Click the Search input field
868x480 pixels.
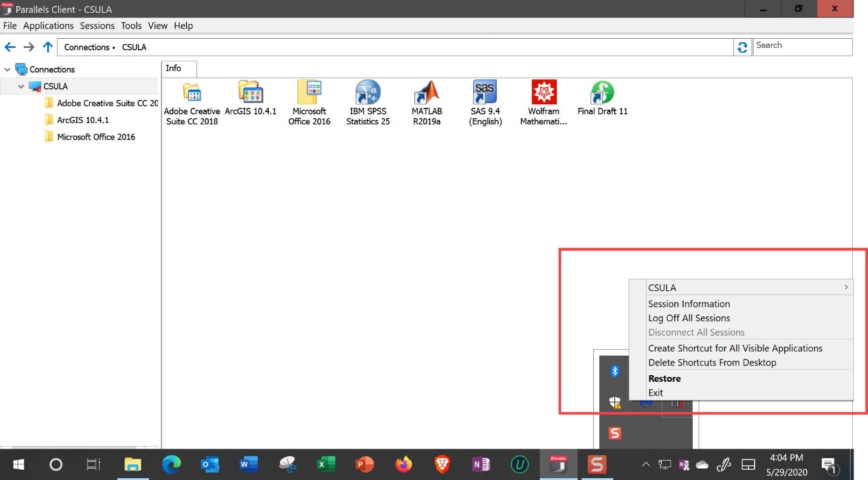click(802, 45)
